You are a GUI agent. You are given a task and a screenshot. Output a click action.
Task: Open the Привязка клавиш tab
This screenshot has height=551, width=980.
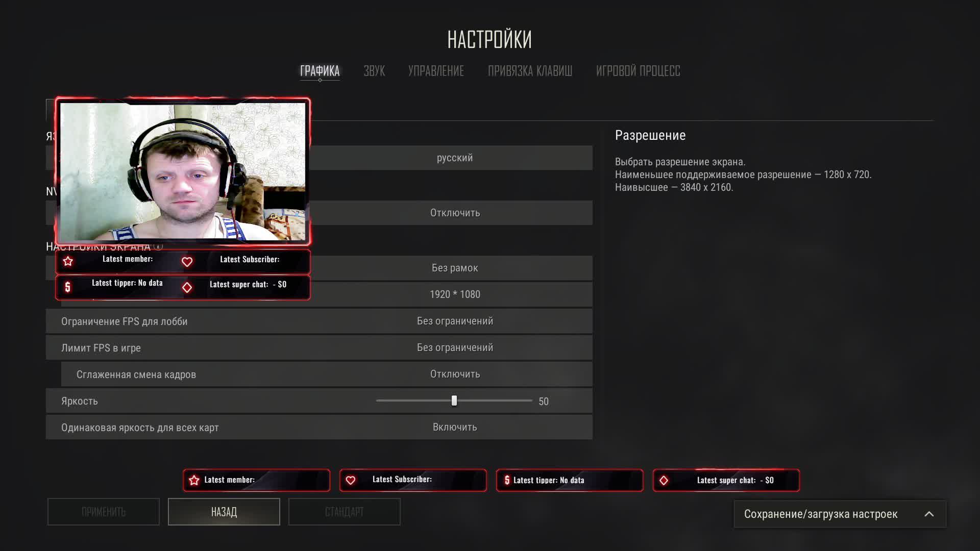pyautogui.click(x=530, y=71)
